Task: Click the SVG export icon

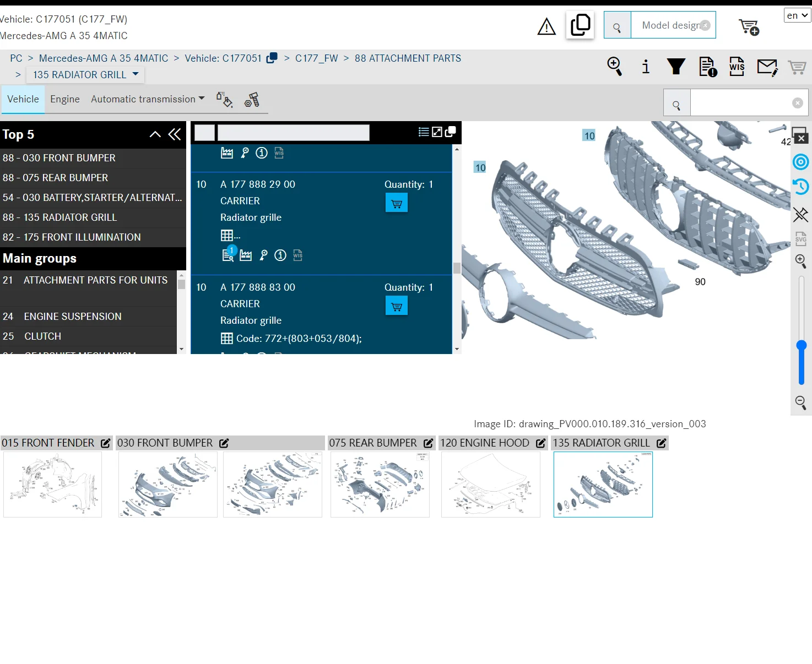Action: [x=801, y=239]
